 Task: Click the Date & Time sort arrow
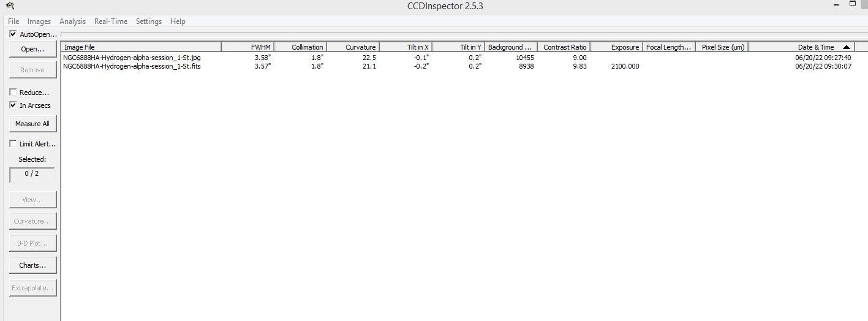[x=846, y=47]
